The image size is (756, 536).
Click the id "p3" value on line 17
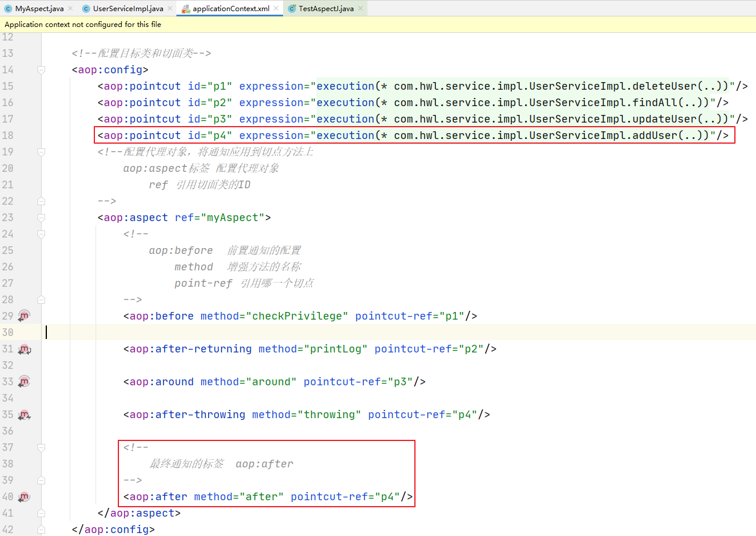[220, 119]
